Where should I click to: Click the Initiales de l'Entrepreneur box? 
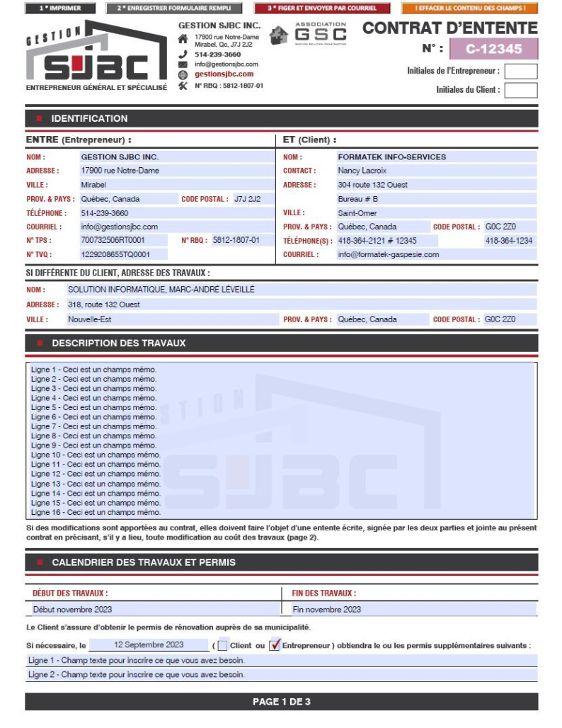click(520, 71)
